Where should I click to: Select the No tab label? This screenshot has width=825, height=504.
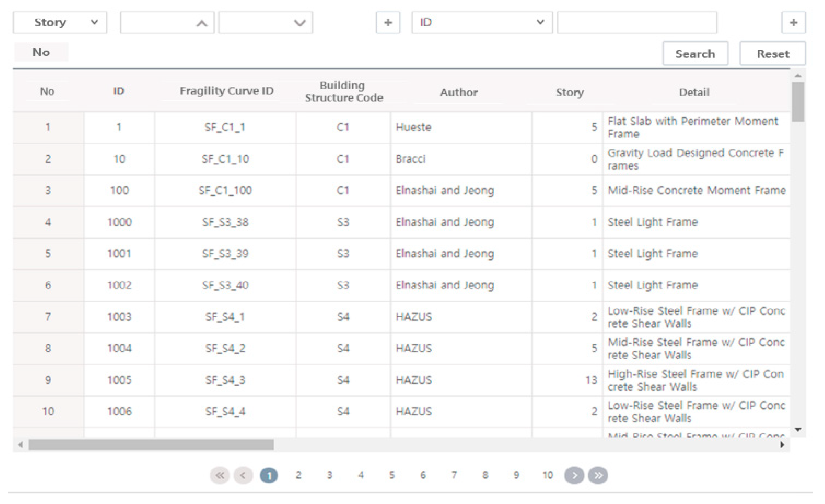pos(41,52)
